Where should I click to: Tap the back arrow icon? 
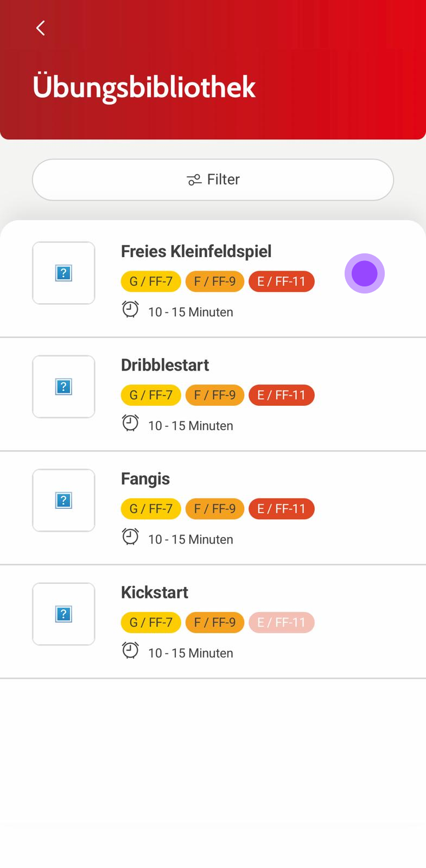click(41, 28)
